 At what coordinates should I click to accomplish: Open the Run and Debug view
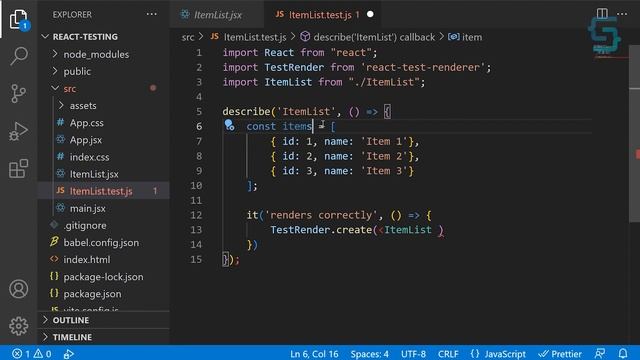coord(18,131)
